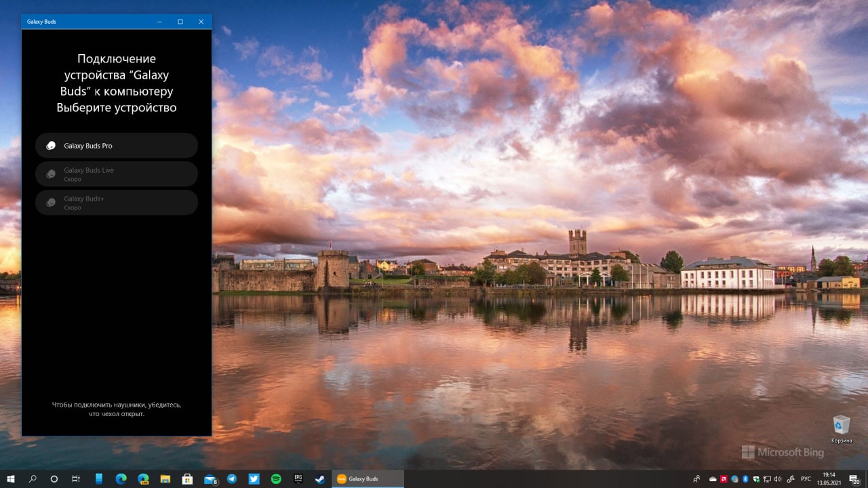Select the Galaxy Buds+ entry
This screenshot has width=868, height=488.
click(x=117, y=203)
